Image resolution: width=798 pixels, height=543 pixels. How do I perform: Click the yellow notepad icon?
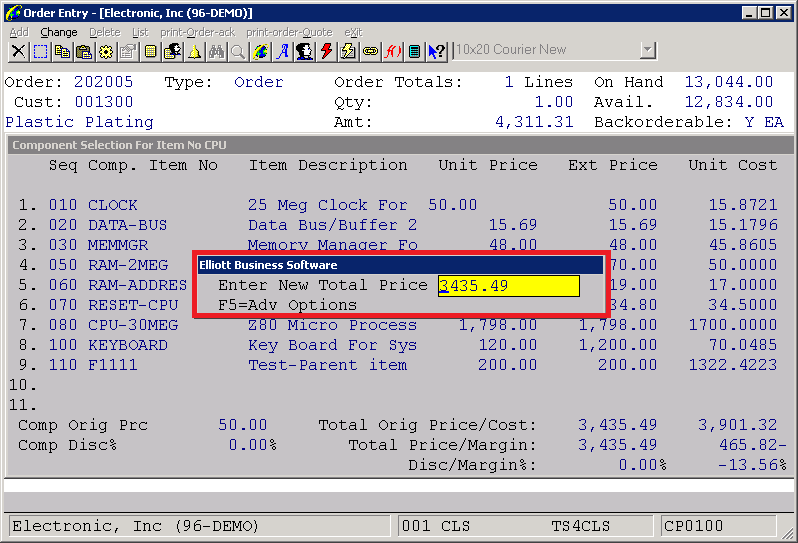pyautogui.click(x=150, y=51)
